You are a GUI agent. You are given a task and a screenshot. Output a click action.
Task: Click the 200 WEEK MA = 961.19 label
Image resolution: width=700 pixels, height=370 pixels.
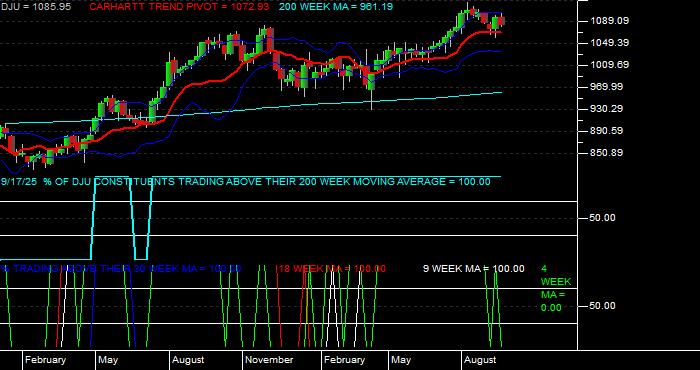click(x=336, y=7)
